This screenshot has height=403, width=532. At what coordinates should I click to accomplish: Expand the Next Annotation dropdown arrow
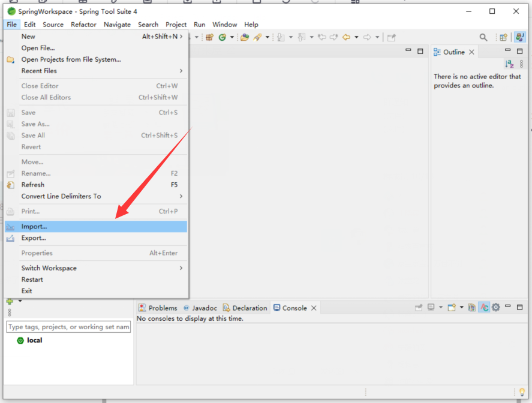click(x=291, y=37)
